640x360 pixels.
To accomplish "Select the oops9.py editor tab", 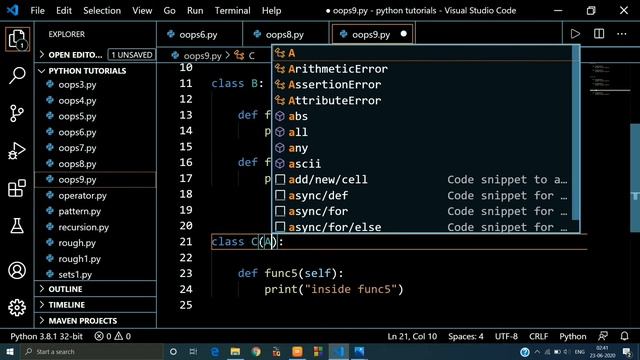I will pyautogui.click(x=371, y=34).
